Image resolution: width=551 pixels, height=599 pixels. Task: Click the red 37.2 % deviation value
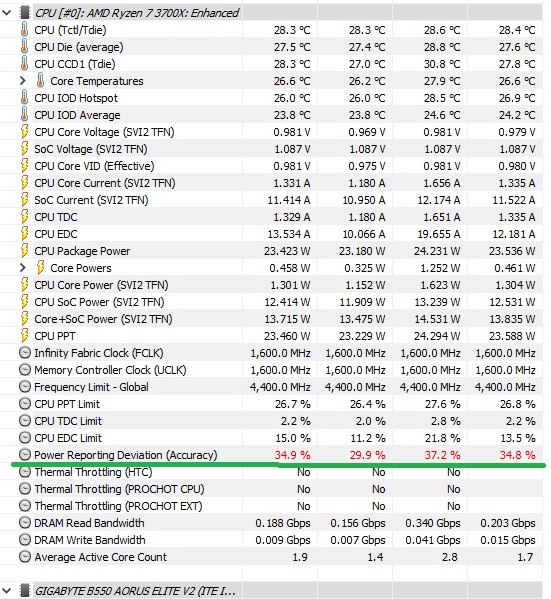[x=442, y=455]
